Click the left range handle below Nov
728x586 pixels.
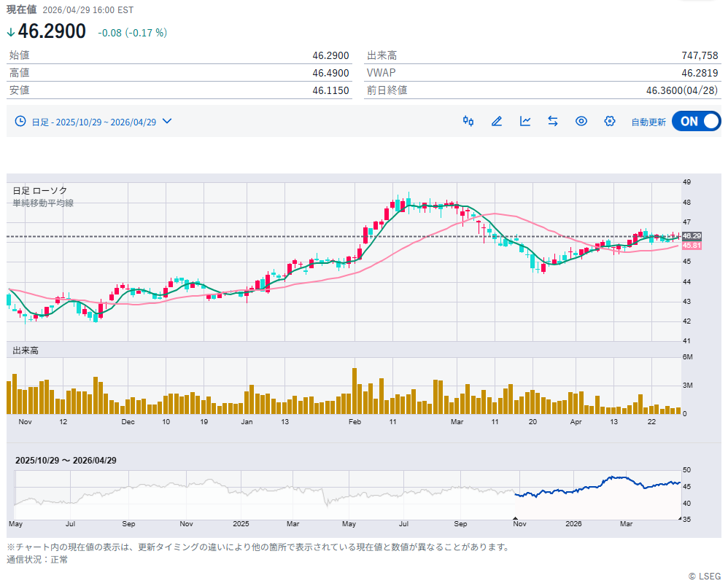pos(515,518)
